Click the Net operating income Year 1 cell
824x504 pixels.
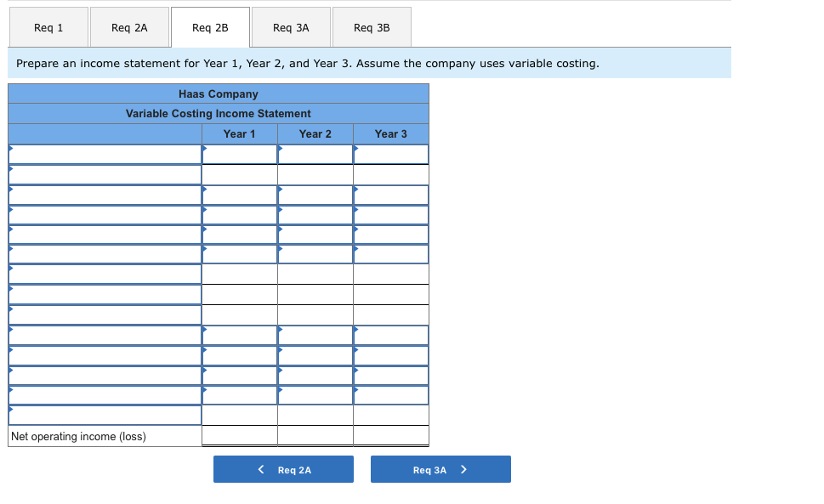[x=240, y=436]
